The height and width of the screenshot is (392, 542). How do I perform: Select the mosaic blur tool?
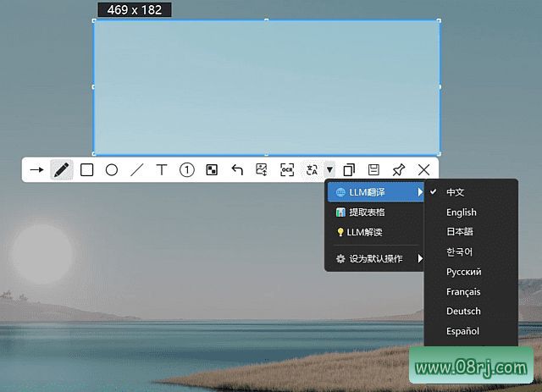click(212, 169)
